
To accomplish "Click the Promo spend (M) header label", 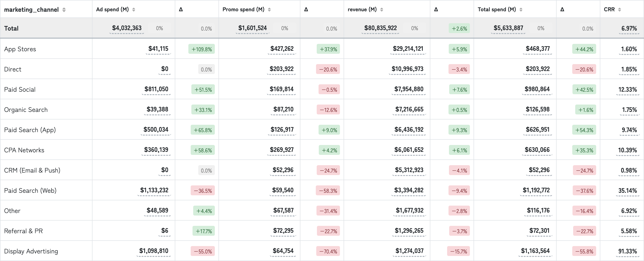I will tap(244, 9).
